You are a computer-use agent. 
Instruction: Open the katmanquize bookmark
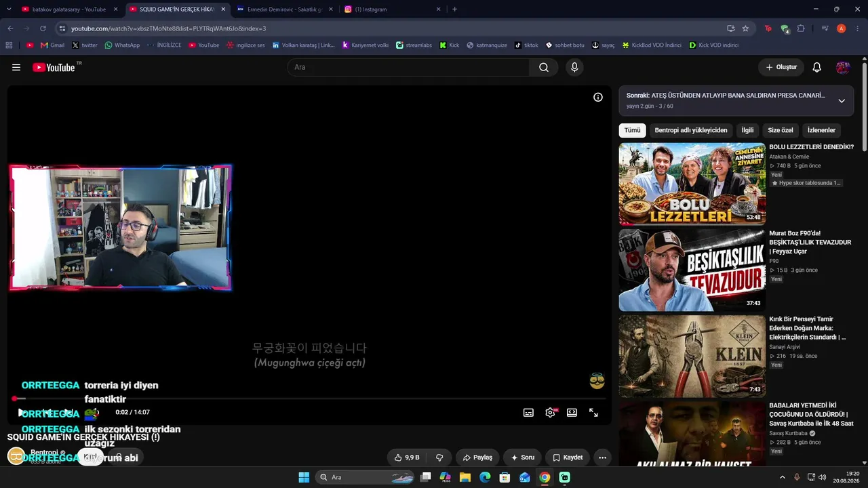pos(487,45)
